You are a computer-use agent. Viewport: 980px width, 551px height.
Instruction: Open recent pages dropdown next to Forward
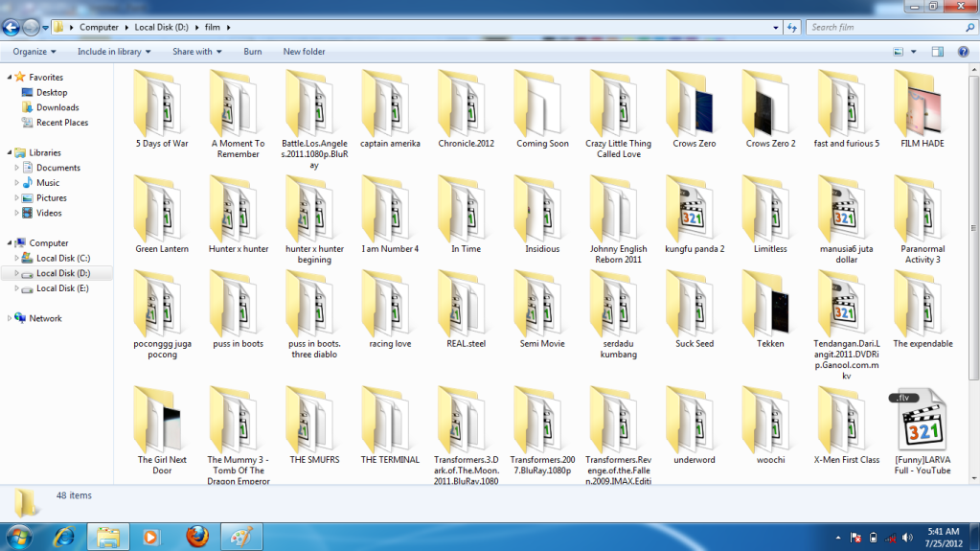pyautogui.click(x=45, y=28)
